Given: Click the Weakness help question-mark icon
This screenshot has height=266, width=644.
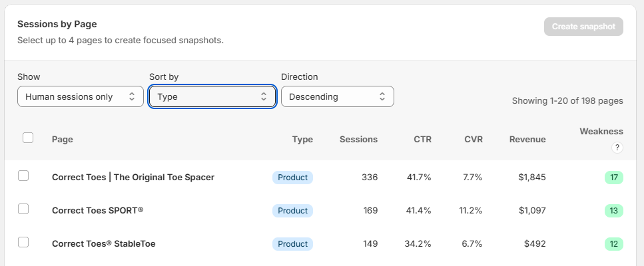Looking at the screenshot, I should [617, 148].
